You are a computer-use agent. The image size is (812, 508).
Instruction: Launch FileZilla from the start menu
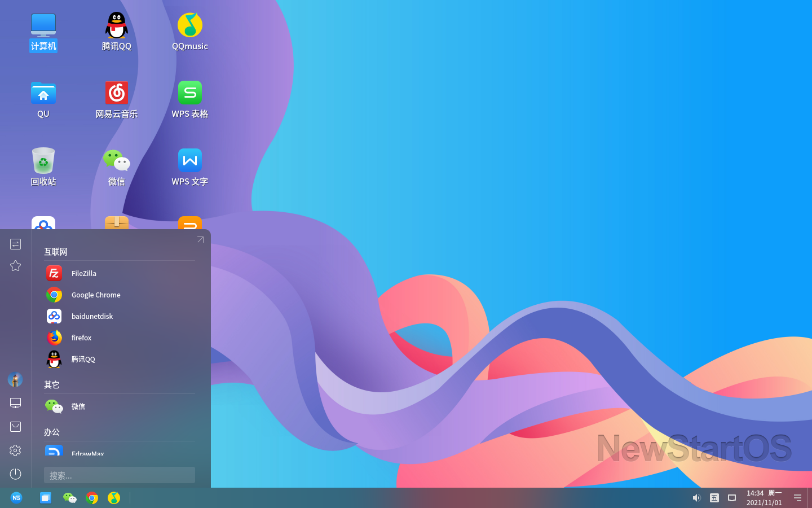pos(120,273)
